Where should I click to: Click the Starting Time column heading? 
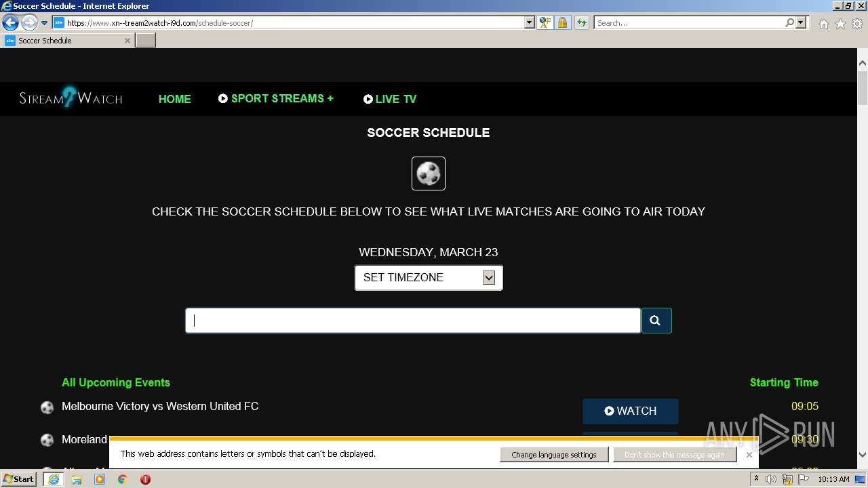click(784, 382)
